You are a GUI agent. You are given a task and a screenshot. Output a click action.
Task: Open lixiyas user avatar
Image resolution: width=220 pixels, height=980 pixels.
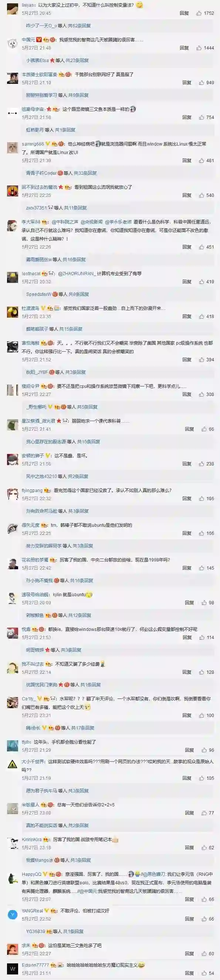pos(13,9)
